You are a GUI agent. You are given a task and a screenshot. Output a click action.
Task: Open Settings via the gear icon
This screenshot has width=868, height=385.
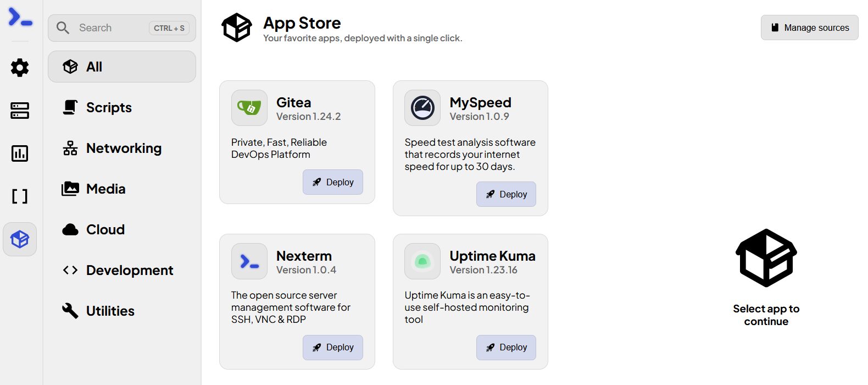coord(20,68)
